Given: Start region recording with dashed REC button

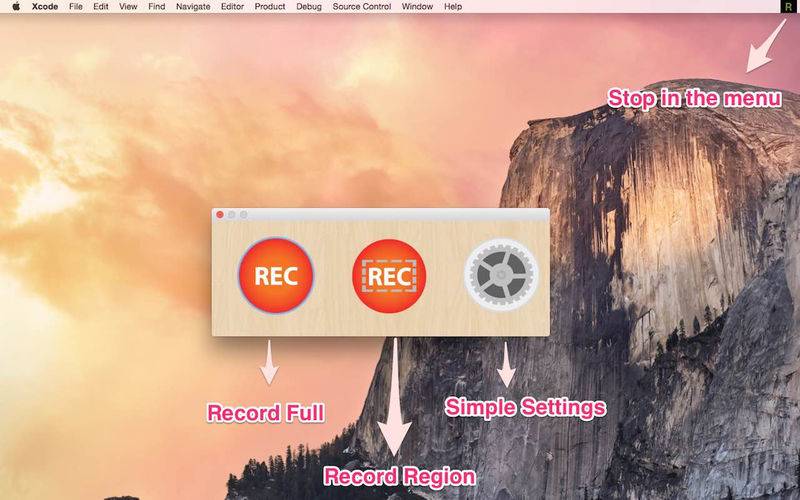Looking at the screenshot, I should 389,276.
